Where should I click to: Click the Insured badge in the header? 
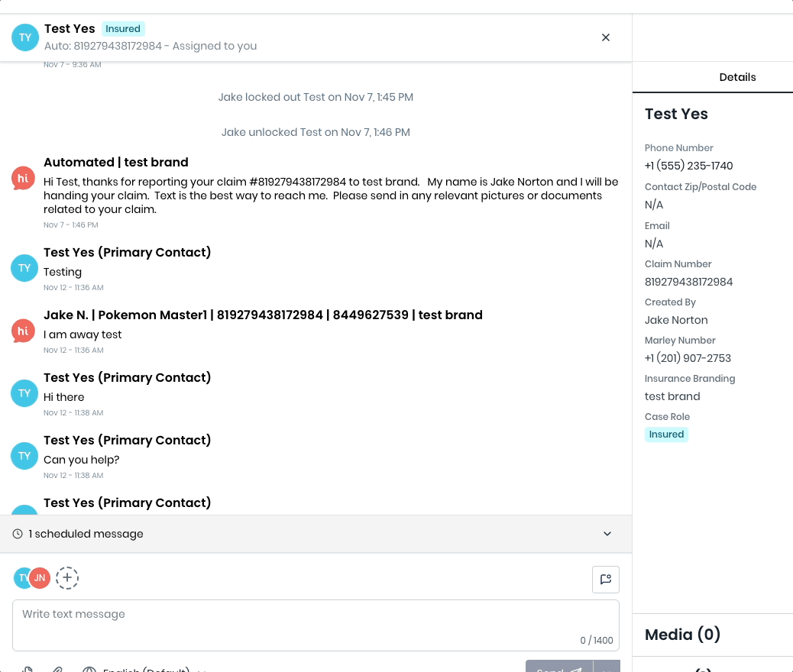[123, 29]
